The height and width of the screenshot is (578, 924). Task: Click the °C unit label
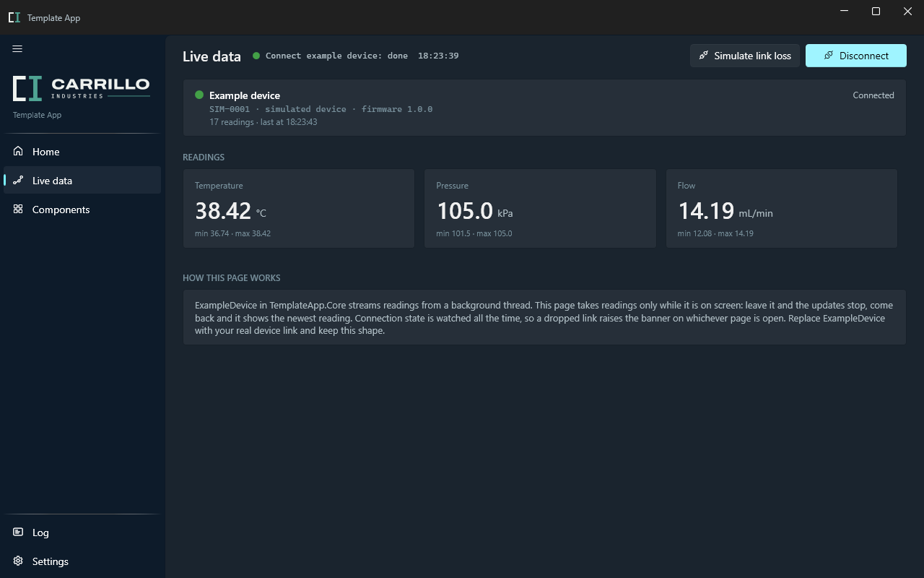(261, 213)
